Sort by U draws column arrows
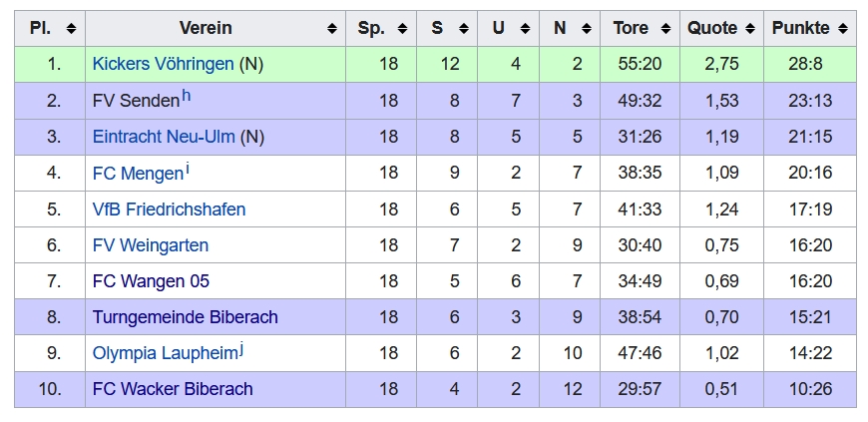Screen dimensions: 868x422 526,29
